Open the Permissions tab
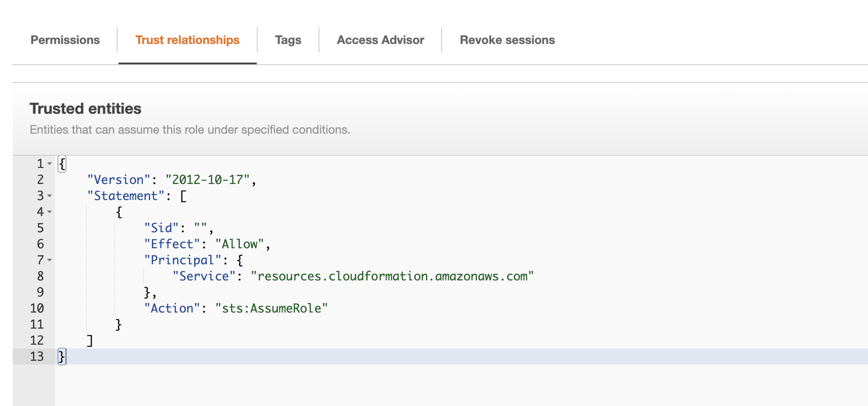 tap(65, 40)
